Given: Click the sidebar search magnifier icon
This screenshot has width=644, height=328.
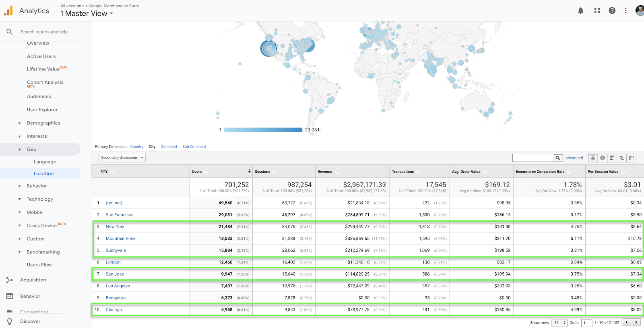Looking at the screenshot, I should (9, 32).
